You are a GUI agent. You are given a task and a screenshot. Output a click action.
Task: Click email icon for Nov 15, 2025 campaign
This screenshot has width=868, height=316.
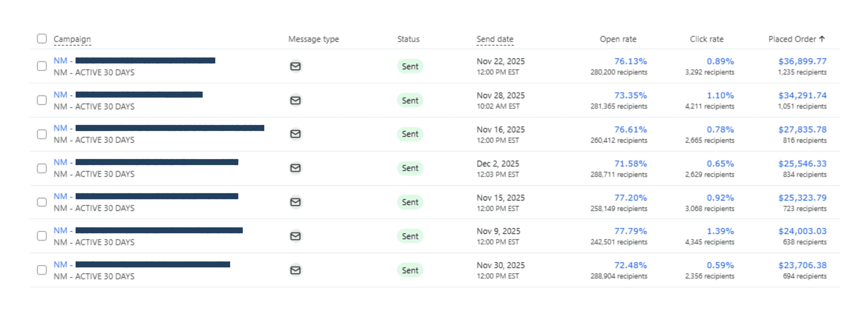pyautogui.click(x=295, y=202)
